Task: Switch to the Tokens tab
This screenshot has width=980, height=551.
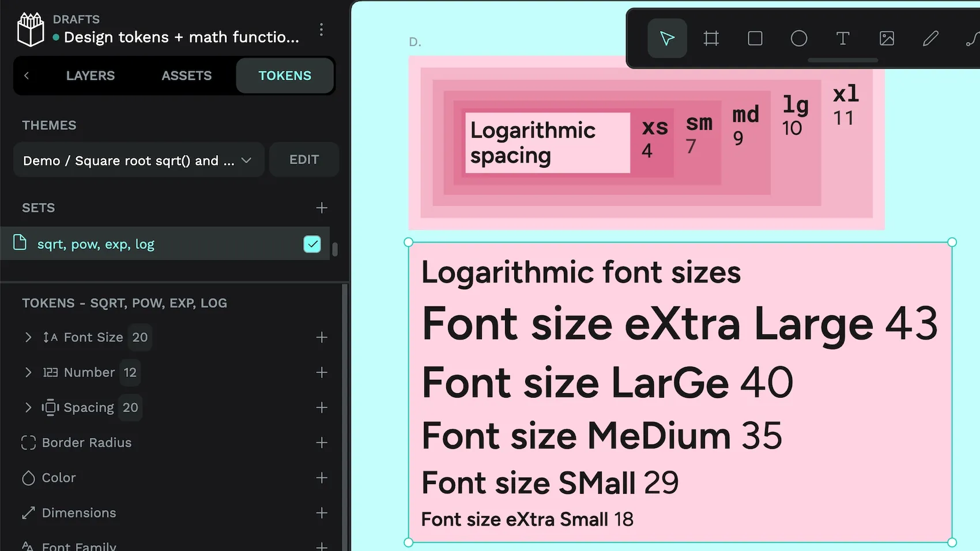Action: (285, 76)
